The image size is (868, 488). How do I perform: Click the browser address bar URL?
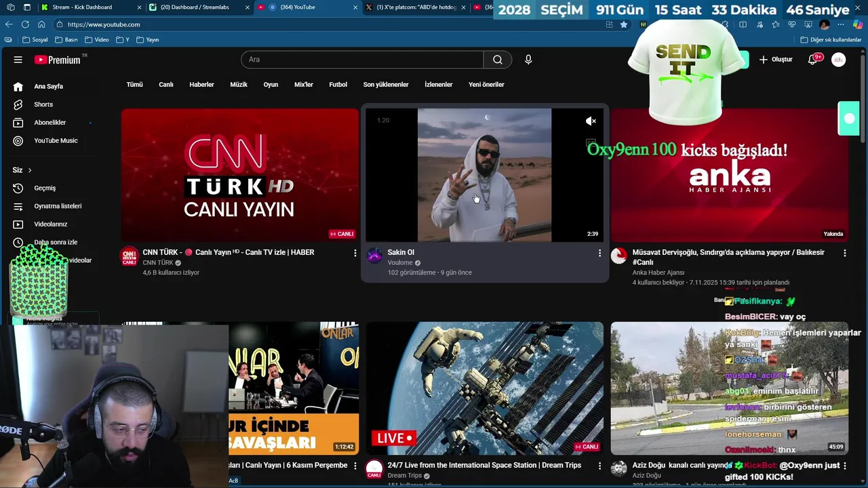(x=104, y=24)
